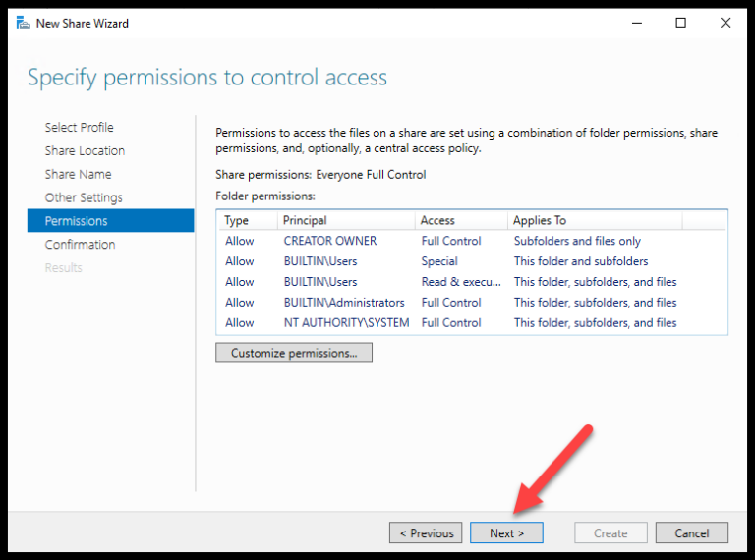Image resolution: width=755 pixels, height=560 pixels.
Task: Select the BUILTIN\Administrators permission row
Action: point(472,303)
